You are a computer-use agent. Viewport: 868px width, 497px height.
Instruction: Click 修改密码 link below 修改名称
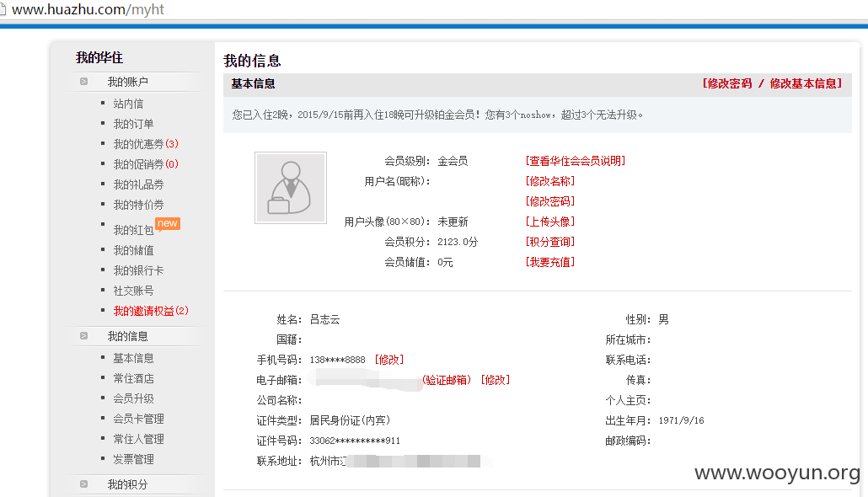point(549,201)
